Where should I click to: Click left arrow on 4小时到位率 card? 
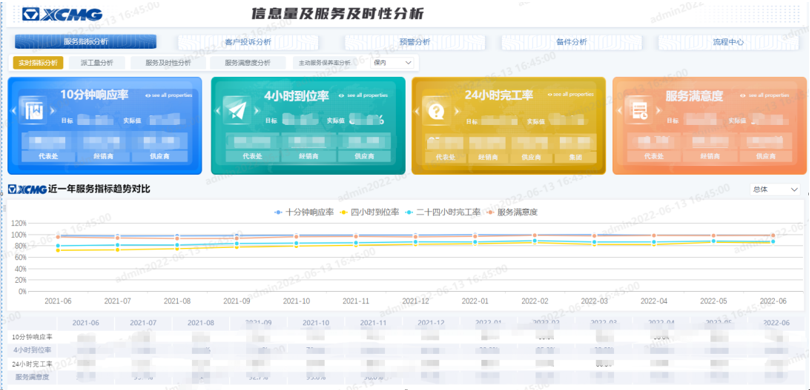coord(217,111)
